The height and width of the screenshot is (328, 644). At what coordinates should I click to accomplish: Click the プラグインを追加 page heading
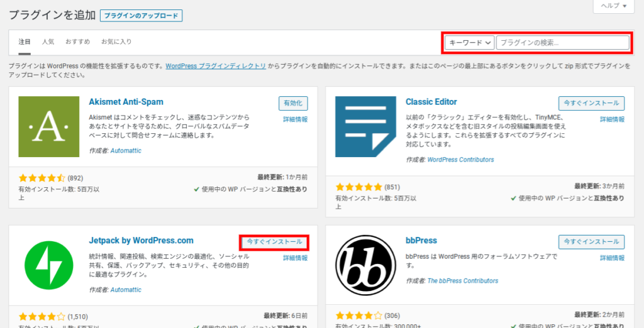click(52, 16)
